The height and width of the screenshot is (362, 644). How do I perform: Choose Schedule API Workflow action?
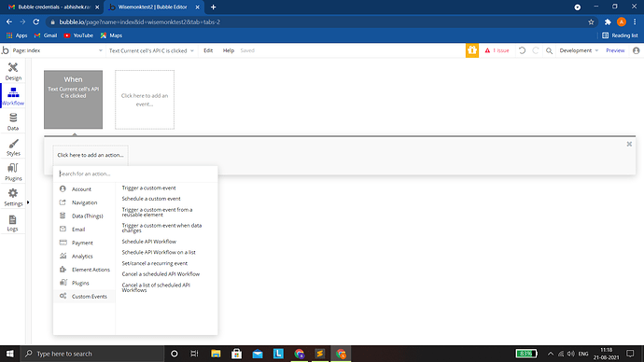(x=148, y=242)
